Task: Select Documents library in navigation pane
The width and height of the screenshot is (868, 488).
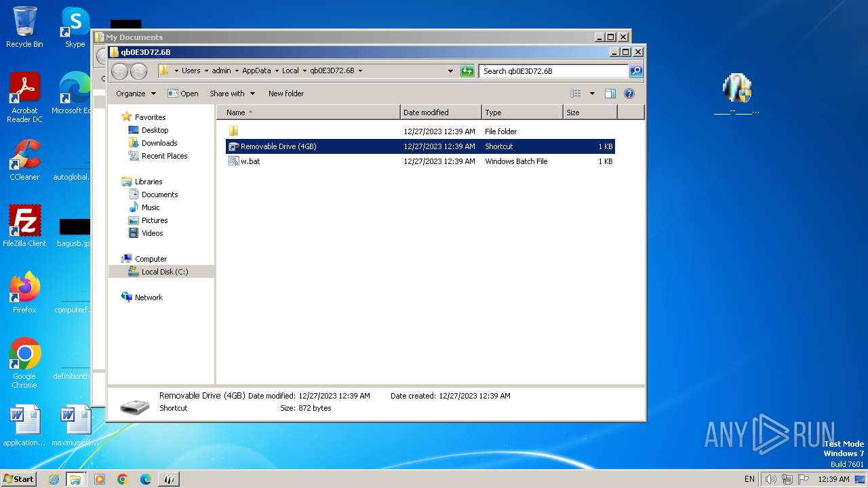Action: 159,195
